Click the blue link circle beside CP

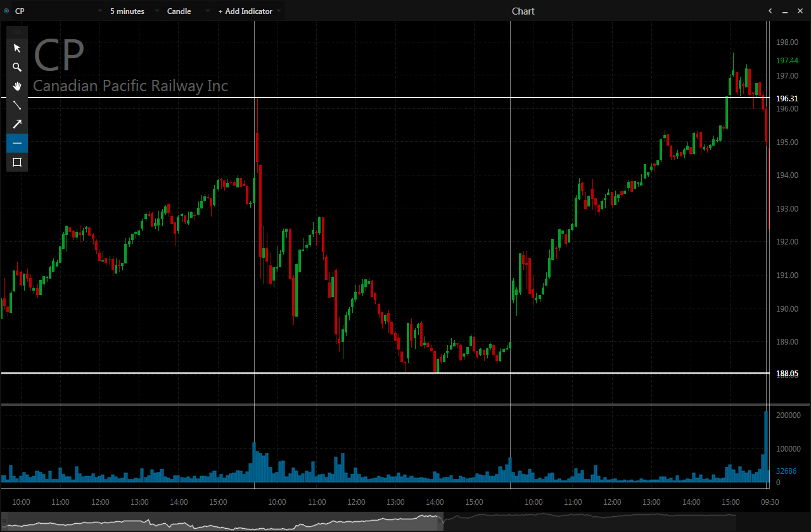pos(6,11)
